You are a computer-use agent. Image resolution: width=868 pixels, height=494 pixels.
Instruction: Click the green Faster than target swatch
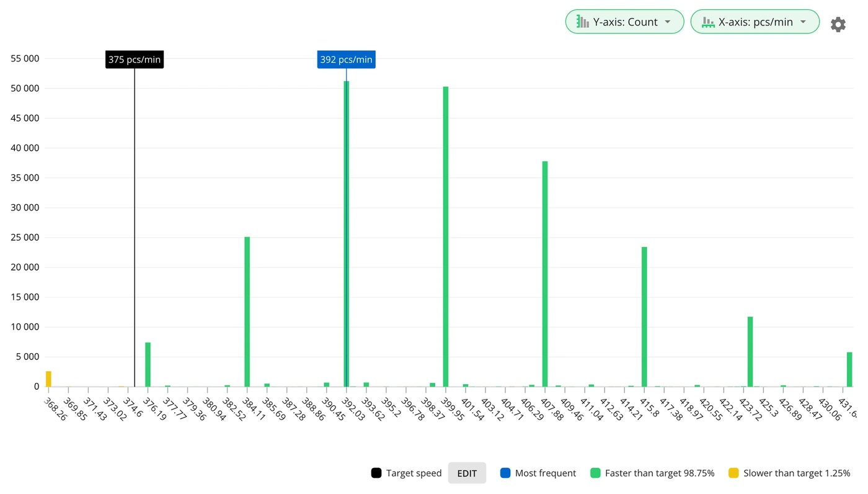[595, 473]
